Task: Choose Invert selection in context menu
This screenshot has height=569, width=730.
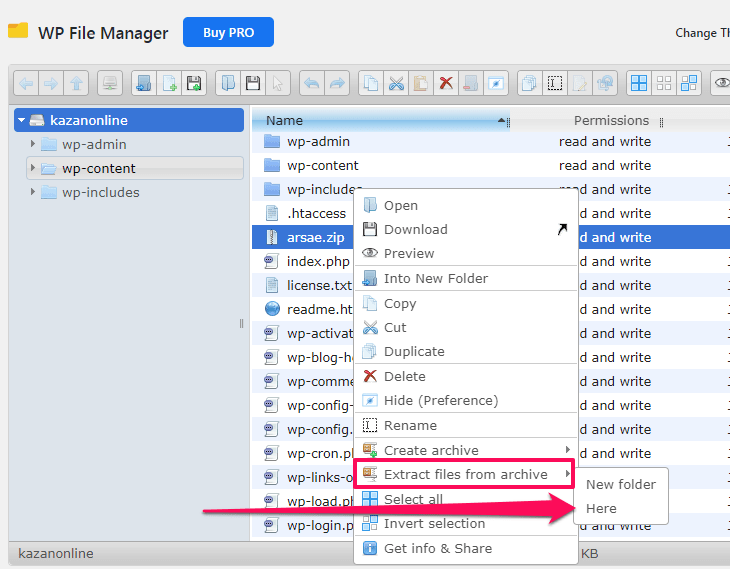Action: (466, 523)
